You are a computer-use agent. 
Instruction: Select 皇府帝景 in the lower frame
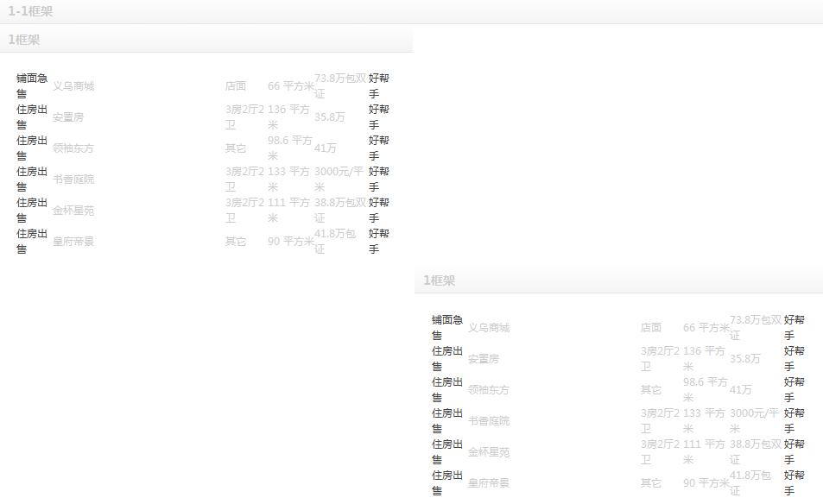coord(490,482)
